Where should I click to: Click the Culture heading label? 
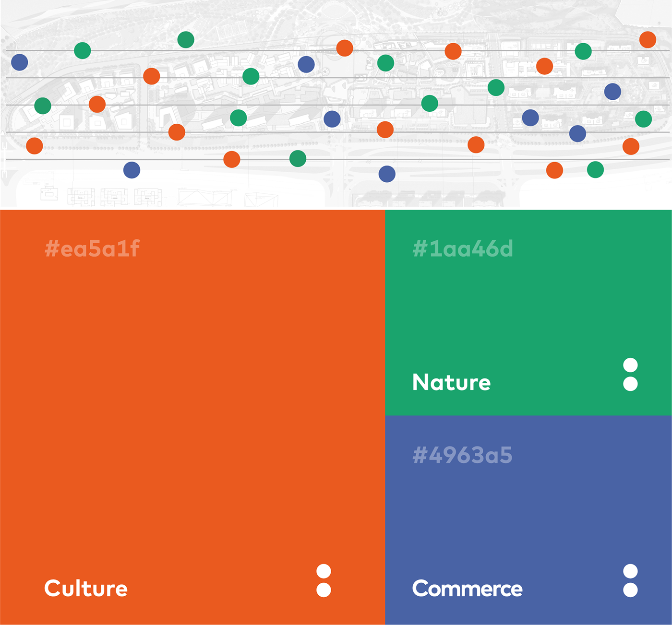tap(86, 589)
